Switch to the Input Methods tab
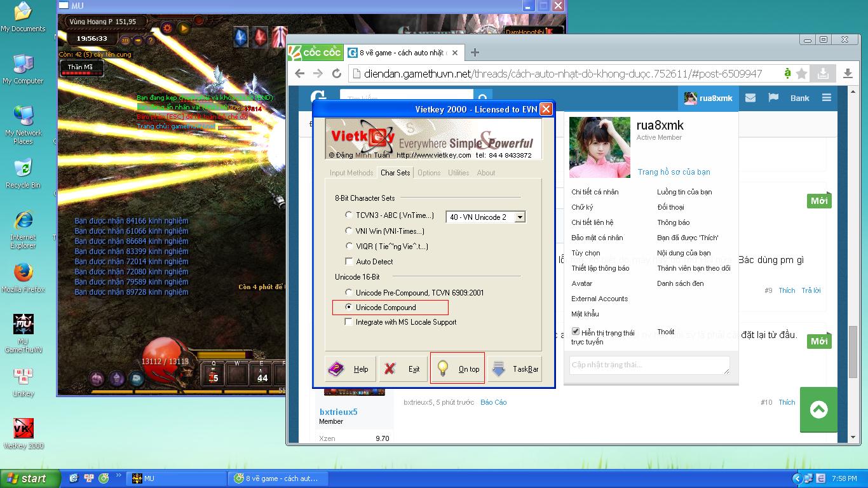 click(x=351, y=173)
